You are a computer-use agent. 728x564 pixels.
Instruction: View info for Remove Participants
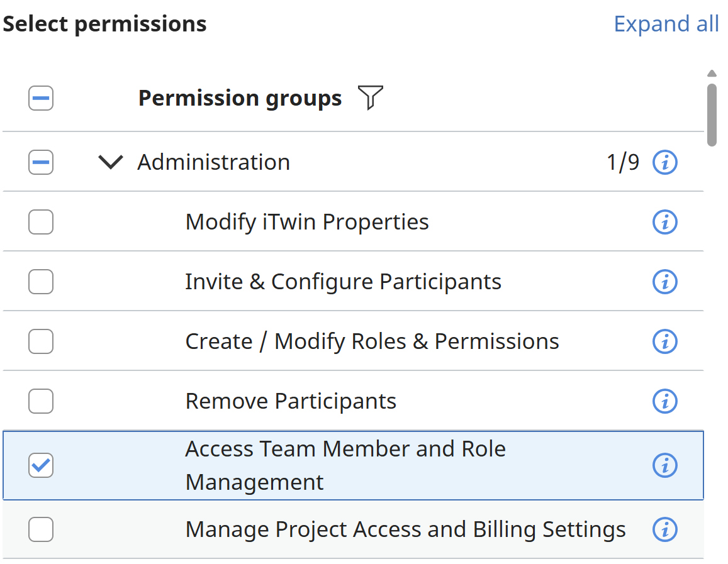664,401
